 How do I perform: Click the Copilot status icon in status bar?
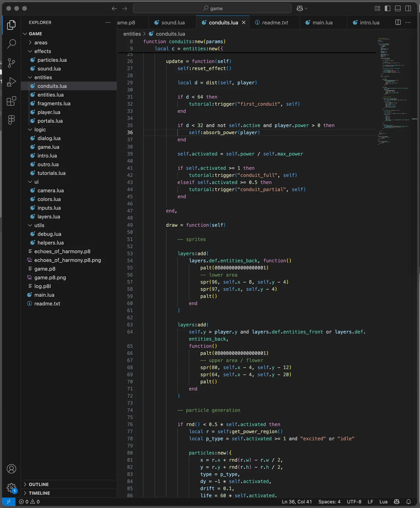[397, 502]
